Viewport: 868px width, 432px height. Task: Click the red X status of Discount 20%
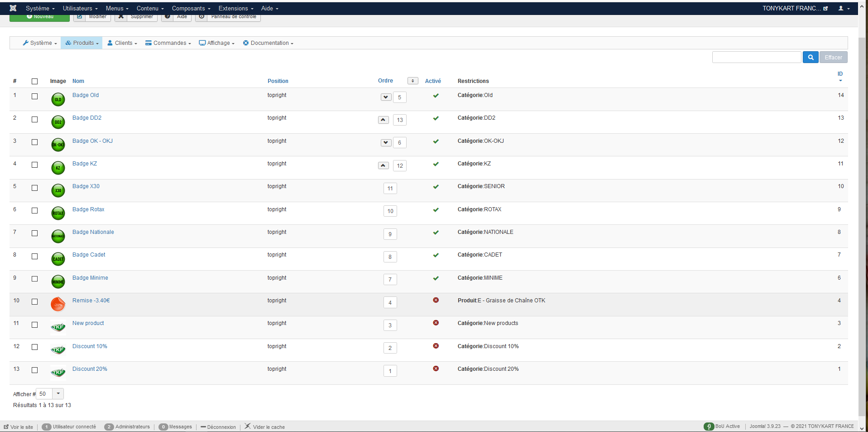[x=436, y=369]
